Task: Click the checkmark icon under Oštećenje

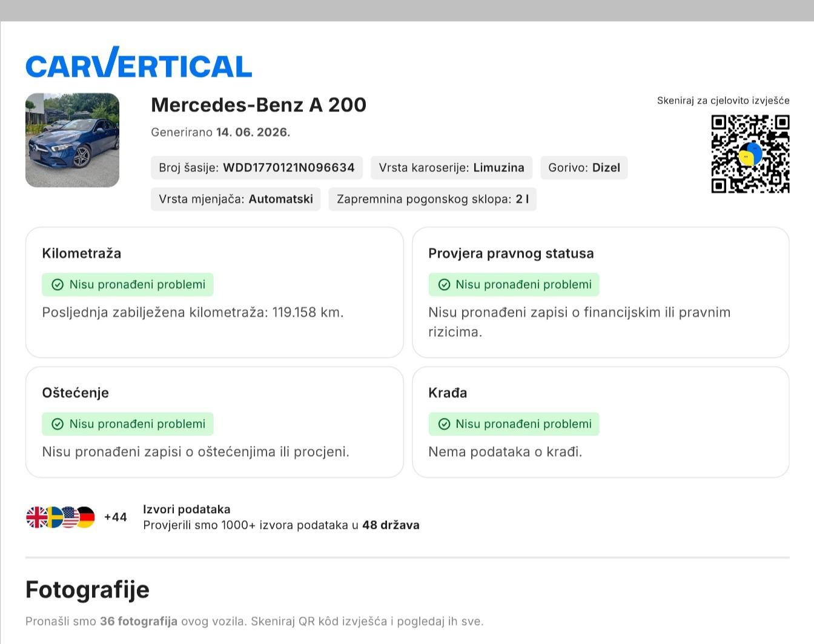Action: 58,424
